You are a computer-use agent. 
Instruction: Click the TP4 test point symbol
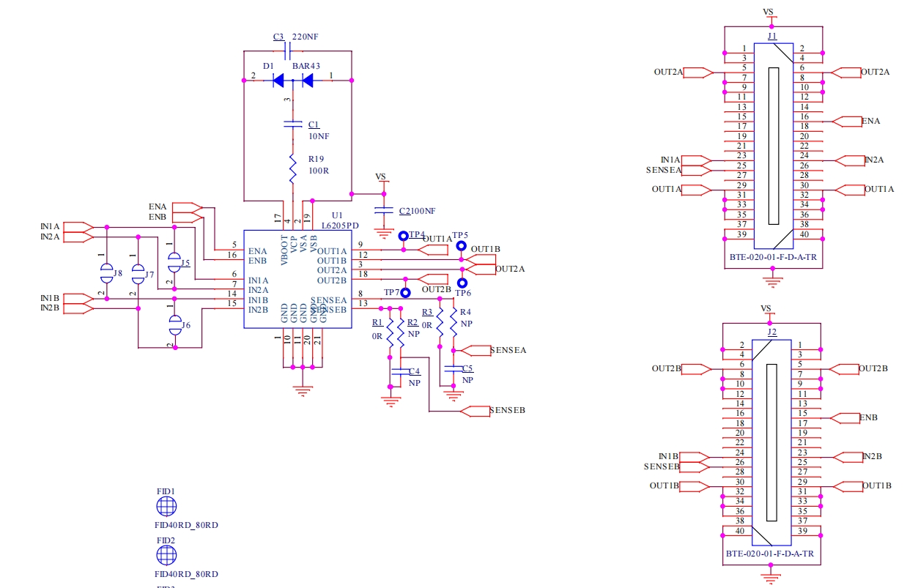click(x=403, y=236)
